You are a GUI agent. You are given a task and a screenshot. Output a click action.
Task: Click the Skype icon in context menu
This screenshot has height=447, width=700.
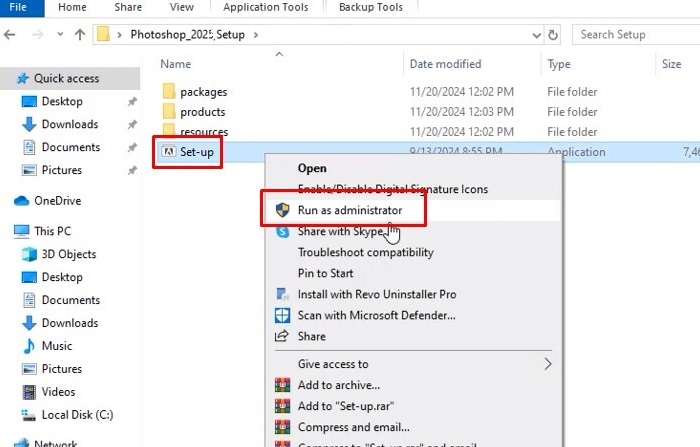point(283,232)
